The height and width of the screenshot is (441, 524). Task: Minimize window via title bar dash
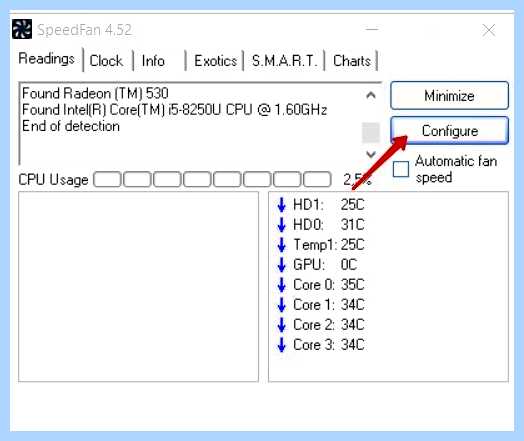372,29
